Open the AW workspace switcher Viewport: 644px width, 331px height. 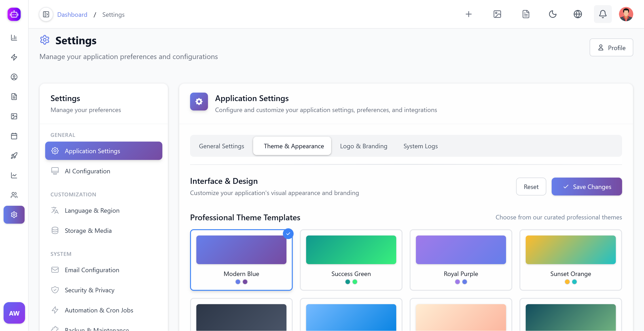tap(14, 313)
